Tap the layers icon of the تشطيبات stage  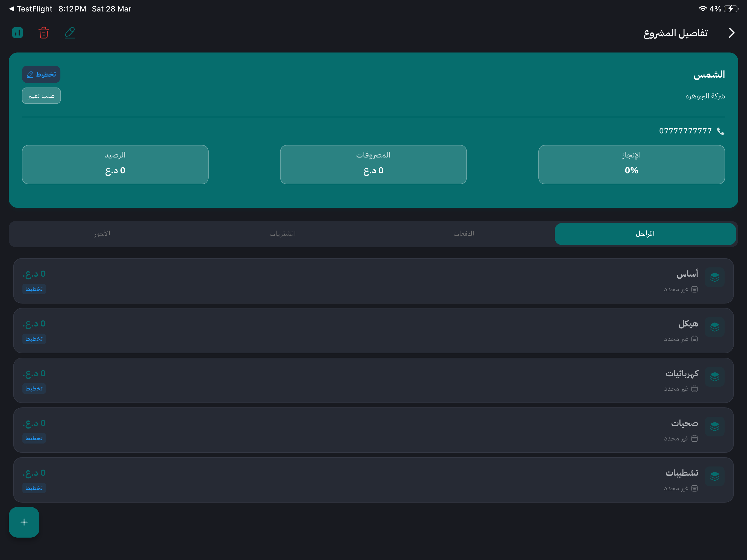coord(714,476)
